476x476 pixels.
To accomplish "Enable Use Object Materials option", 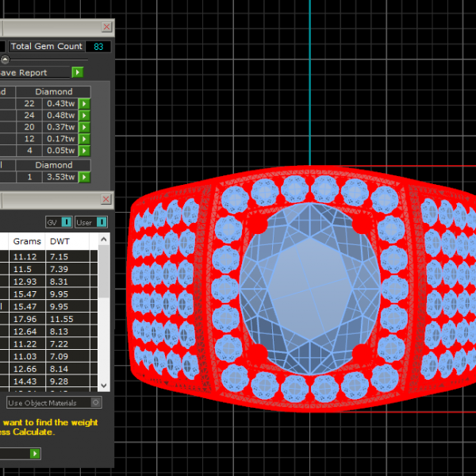I will (96, 403).
